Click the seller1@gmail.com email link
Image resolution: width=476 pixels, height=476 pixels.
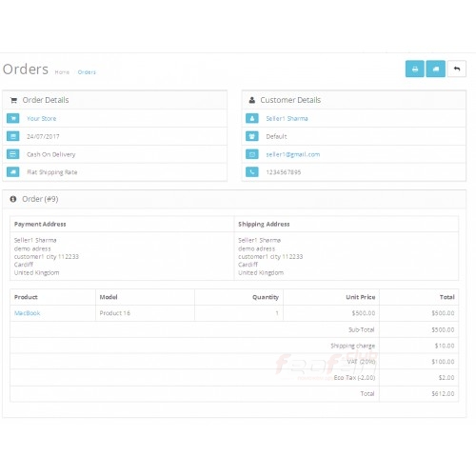click(x=293, y=154)
